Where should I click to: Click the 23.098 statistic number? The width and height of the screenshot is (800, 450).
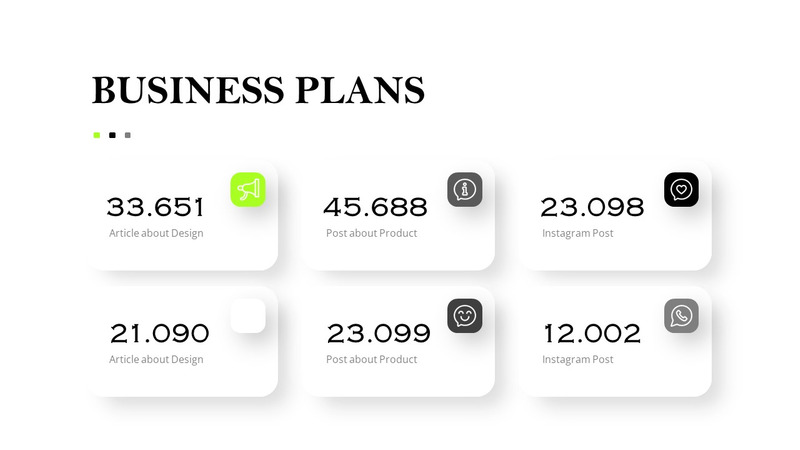[x=592, y=207]
